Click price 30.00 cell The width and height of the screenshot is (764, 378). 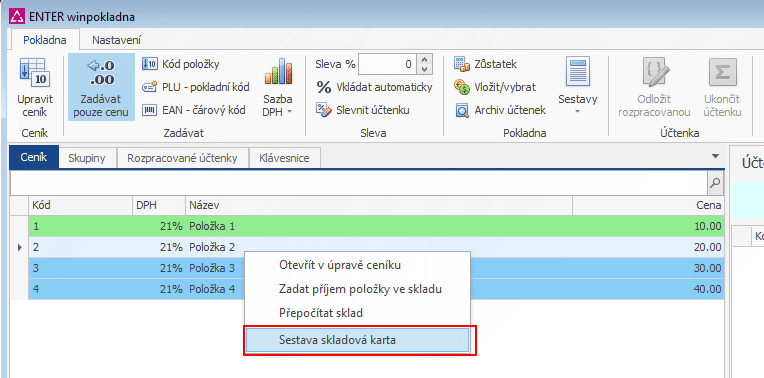(x=708, y=268)
